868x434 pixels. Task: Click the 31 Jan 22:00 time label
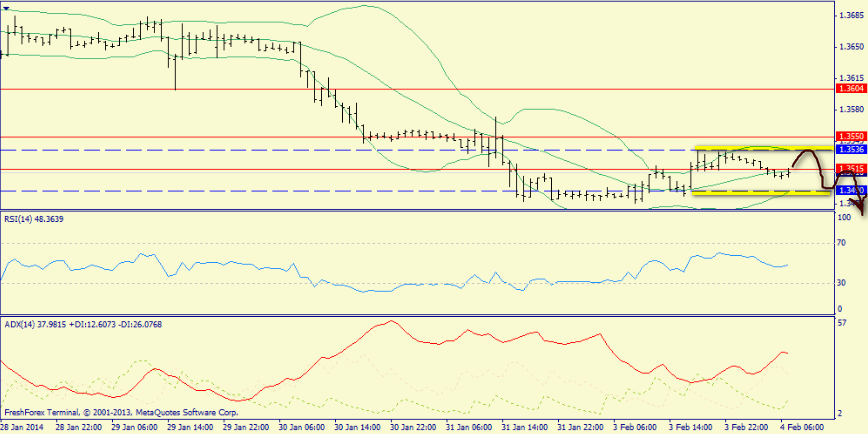pyautogui.click(x=580, y=428)
